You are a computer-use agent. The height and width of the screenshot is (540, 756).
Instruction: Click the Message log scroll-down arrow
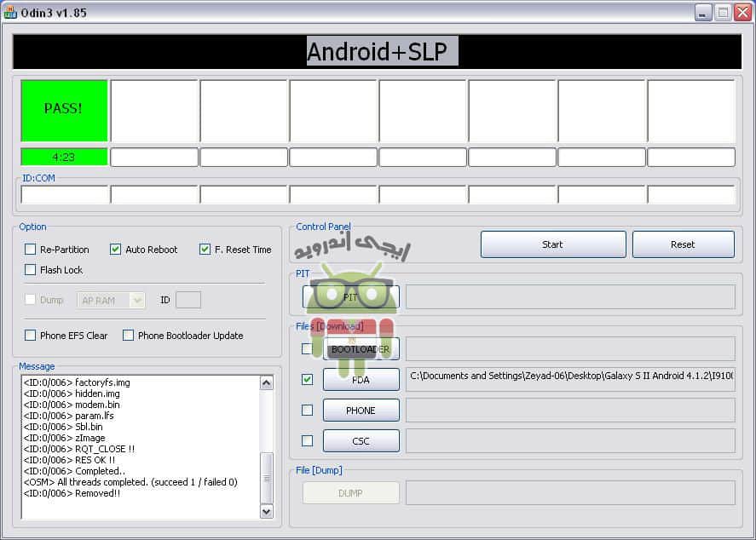tap(267, 511)
